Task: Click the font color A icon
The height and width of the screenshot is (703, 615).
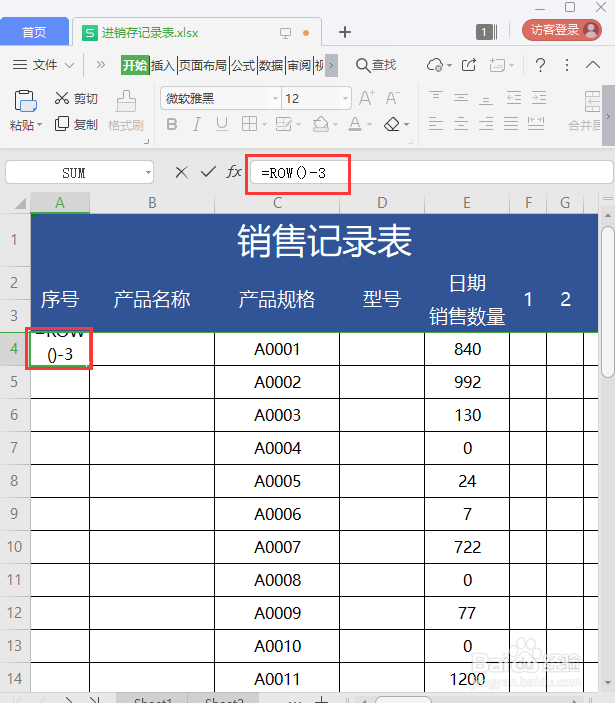Action: point(355,124)
